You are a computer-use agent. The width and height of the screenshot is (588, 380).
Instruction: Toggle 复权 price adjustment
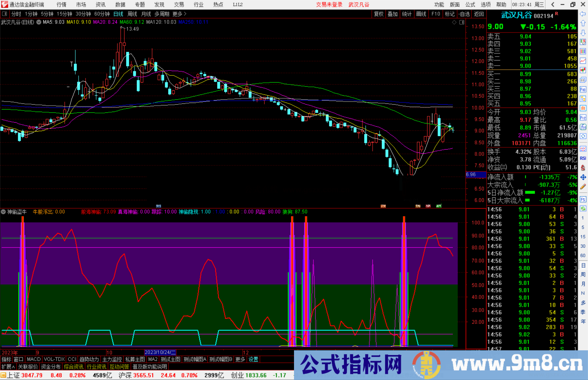pos(378,14)
